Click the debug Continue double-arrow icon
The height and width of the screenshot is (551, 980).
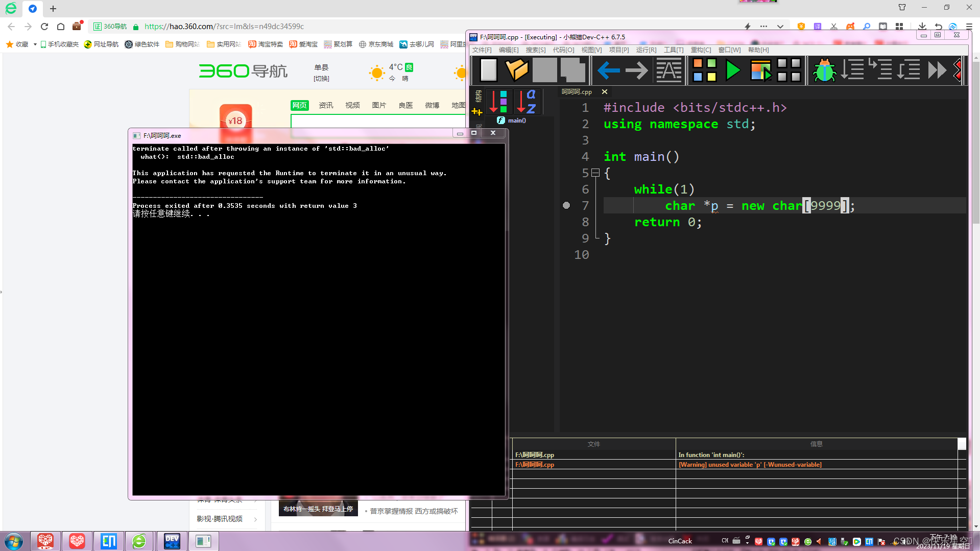(x=937, y=70)
